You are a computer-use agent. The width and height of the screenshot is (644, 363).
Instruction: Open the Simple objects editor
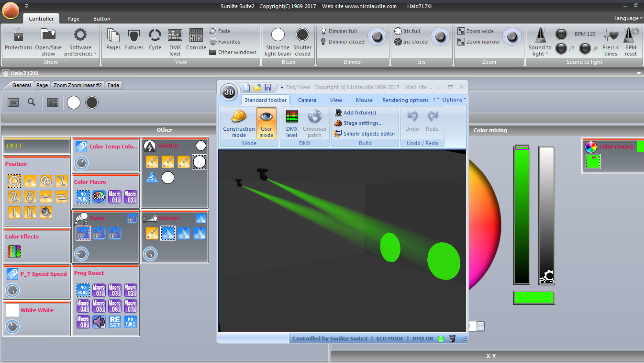click(x=365, y=134)
